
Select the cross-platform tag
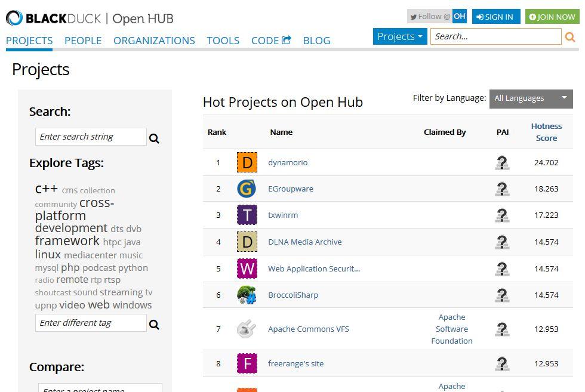(75, 209)
